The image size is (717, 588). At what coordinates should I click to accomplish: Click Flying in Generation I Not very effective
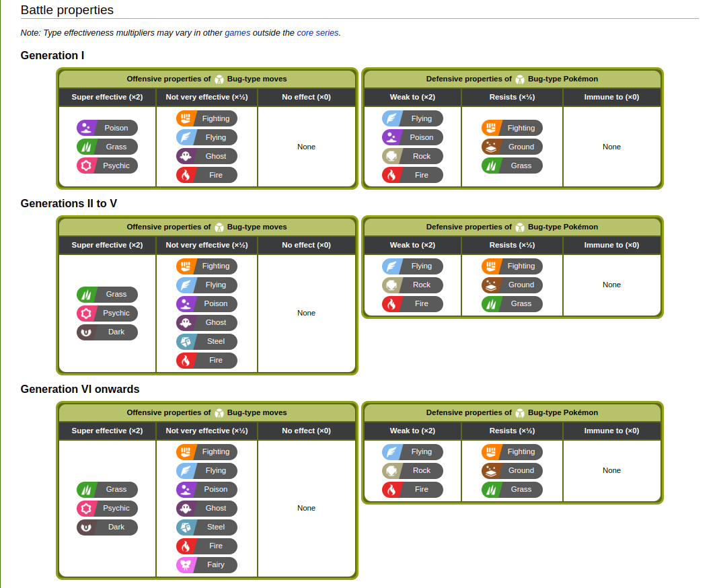click(x=206, y=137)
